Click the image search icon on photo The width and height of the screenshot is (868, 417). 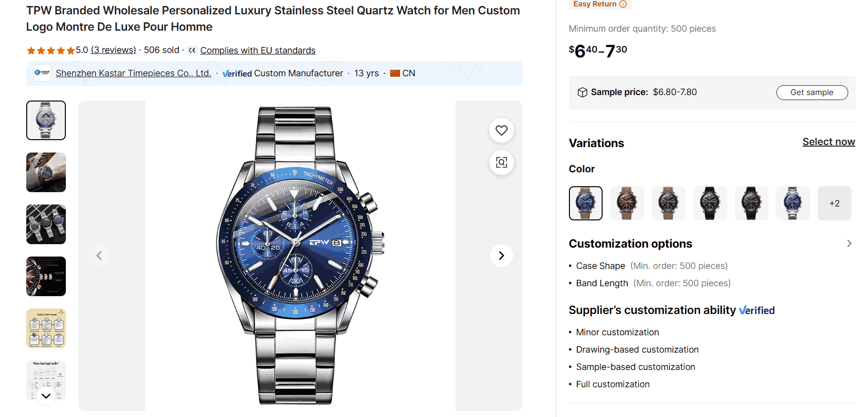click(x=502, y=162)
